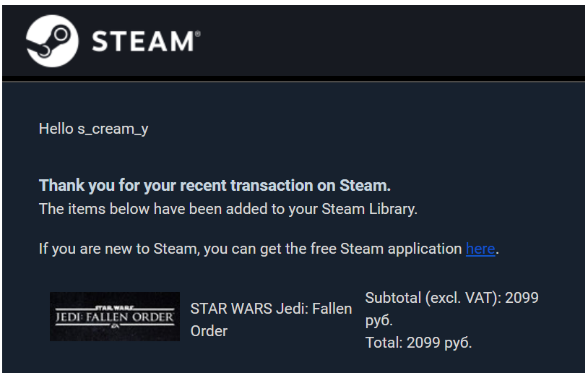
Task: Click 'If you are new to Steam' text
Action: pos(118,249)
